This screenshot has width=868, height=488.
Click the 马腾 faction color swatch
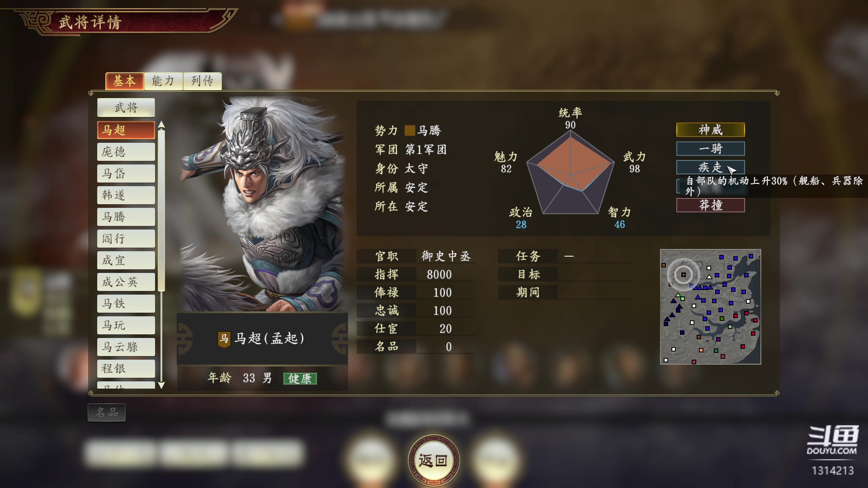(x=410, y=131)
